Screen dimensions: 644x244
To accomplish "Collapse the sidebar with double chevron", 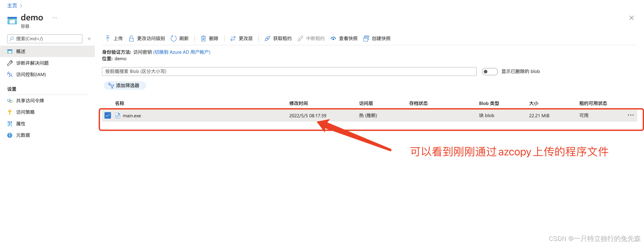I will [89, 39].
